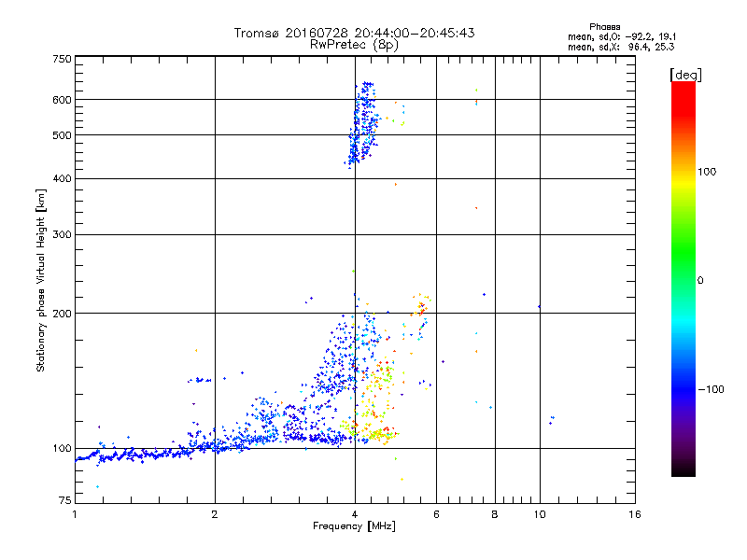Click the y-axis '400' tick label
747x560 pixels.
(x=62, y=178)
